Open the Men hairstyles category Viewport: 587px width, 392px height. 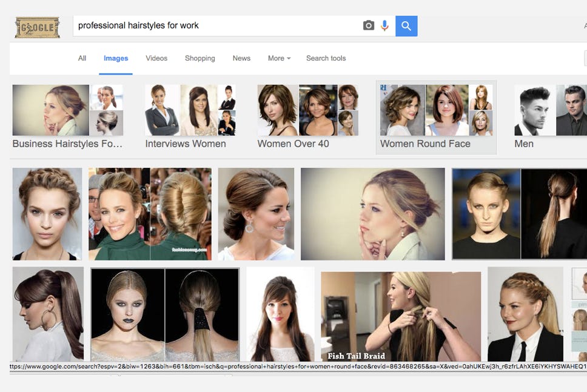coord(549,116)
